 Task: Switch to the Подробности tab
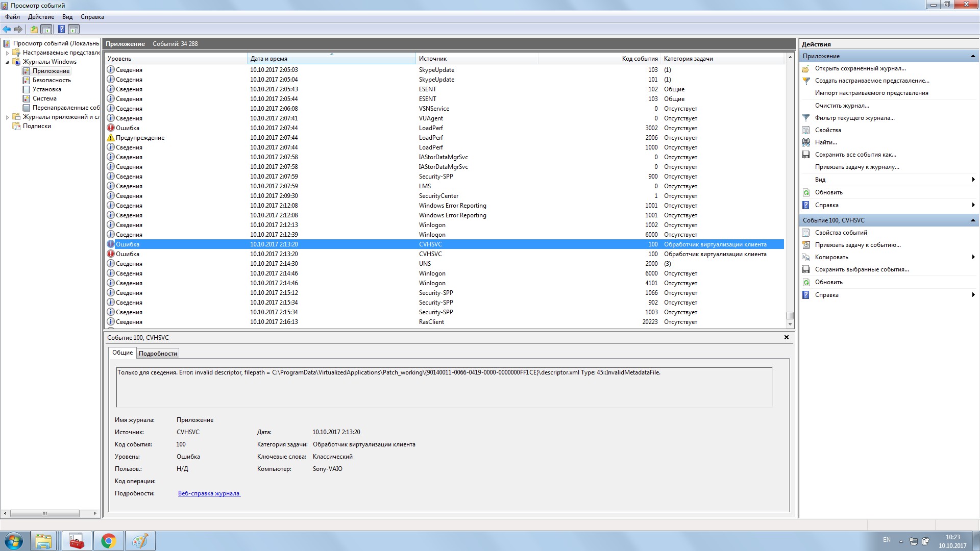click(x=158, y=354)
